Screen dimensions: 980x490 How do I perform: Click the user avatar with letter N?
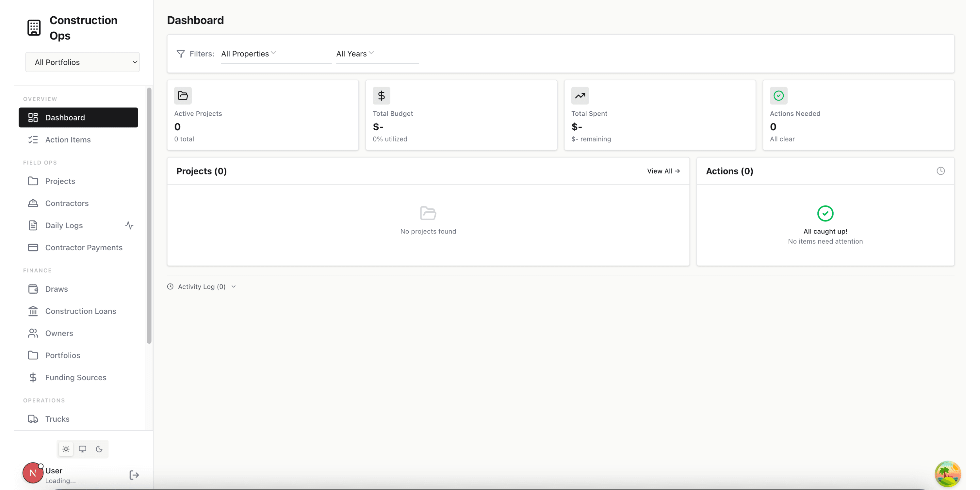tap(33, 473)
